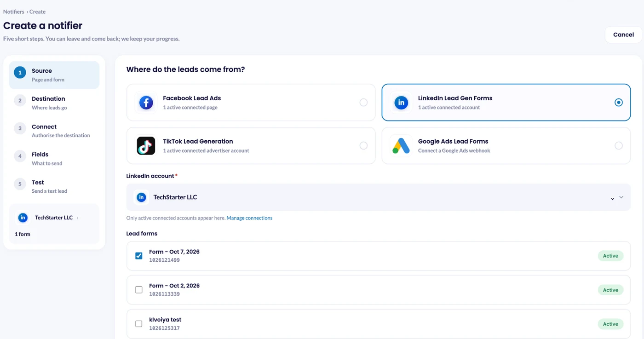Click the Facebook logo icon
644x339 pixels.
[x=146, y=103]
